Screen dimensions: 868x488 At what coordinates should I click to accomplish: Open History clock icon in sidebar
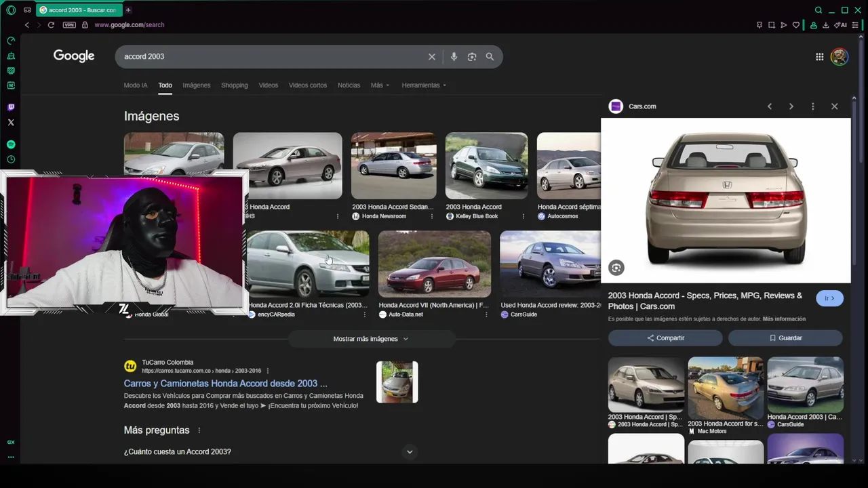pyautogui.click(x=11, y=159)
